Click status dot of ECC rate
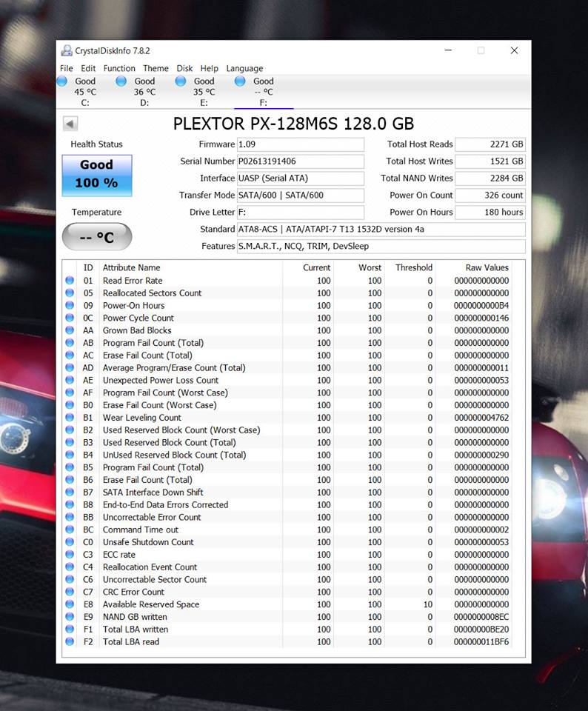The image size is (588, 711). pyautogui.click(x=70, y=554)
